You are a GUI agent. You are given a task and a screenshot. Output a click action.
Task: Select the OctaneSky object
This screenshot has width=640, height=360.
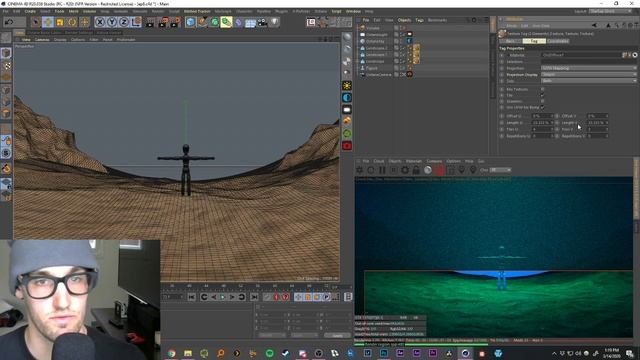click(x=375, y=41)
